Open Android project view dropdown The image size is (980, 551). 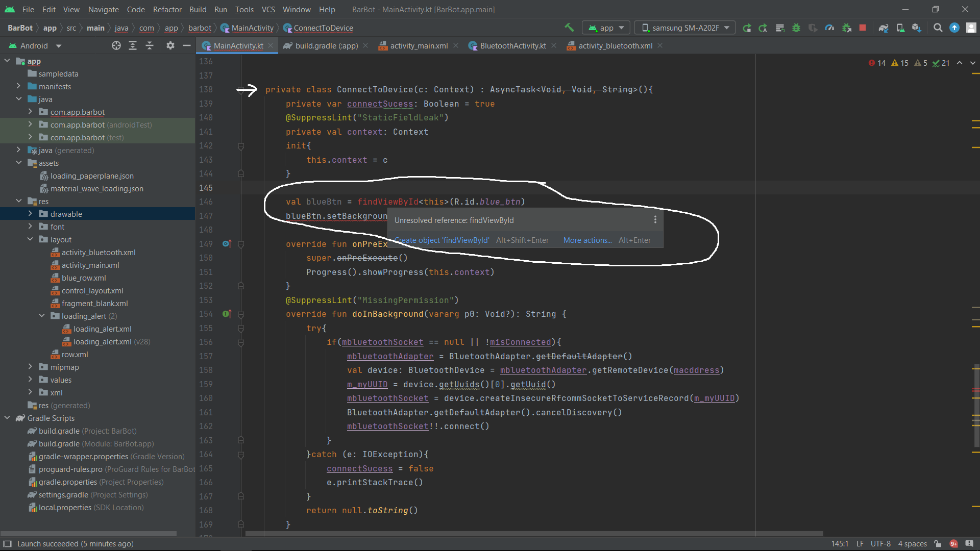pos(35,46)
